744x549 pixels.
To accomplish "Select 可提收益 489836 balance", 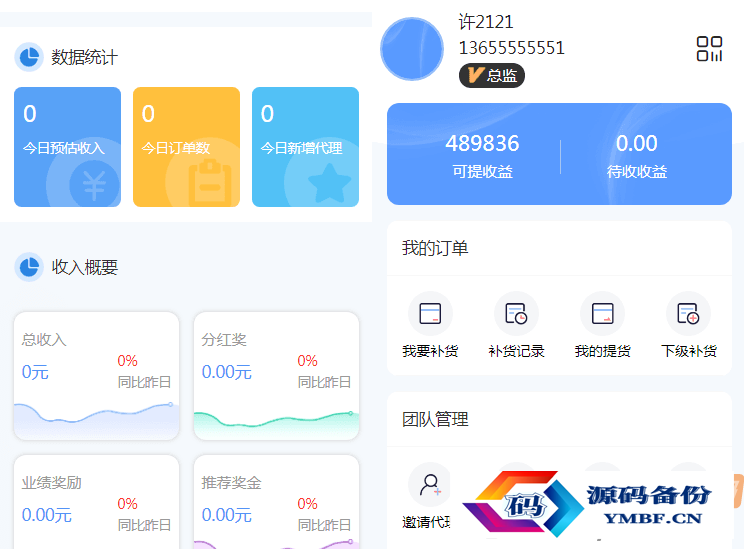I will 482,155.
